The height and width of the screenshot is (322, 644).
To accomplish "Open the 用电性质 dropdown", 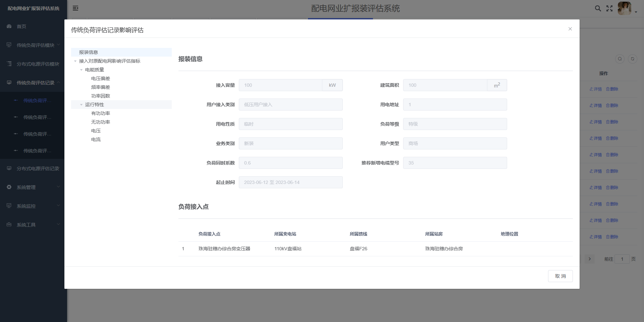I will pyautogui.click(x=290, y=124).
